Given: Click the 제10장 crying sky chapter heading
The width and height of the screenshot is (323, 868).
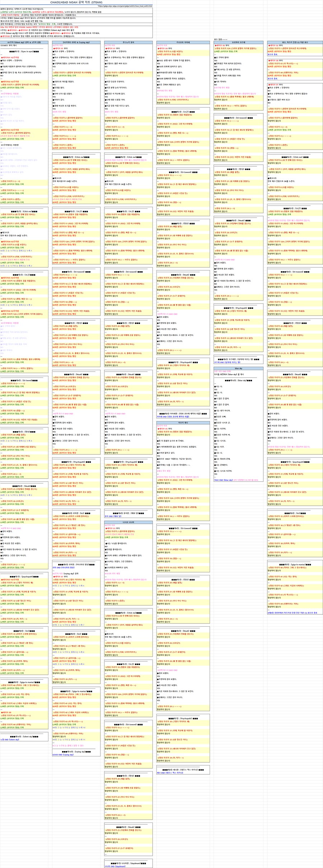Looking at the screenshot, I should click(x=76, y=751).
